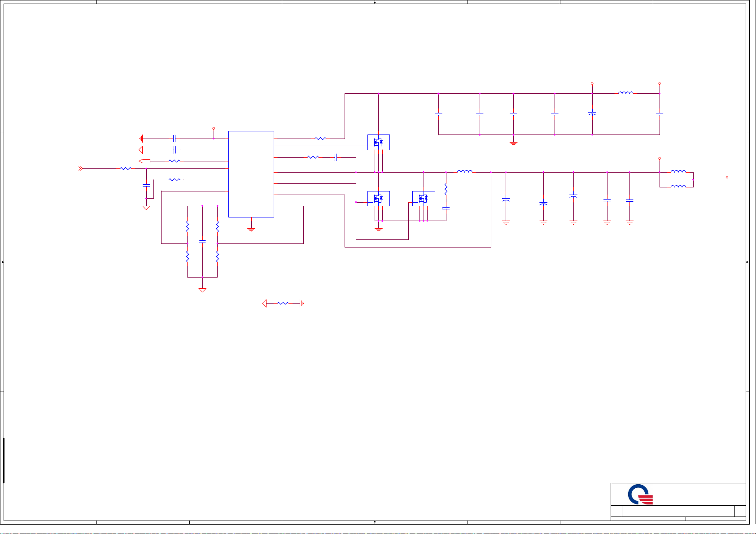Click the low-side MOSFET directly under the high-side MOSFET
The width and height of the screenshot is (756, 534).
pos(379,199)
